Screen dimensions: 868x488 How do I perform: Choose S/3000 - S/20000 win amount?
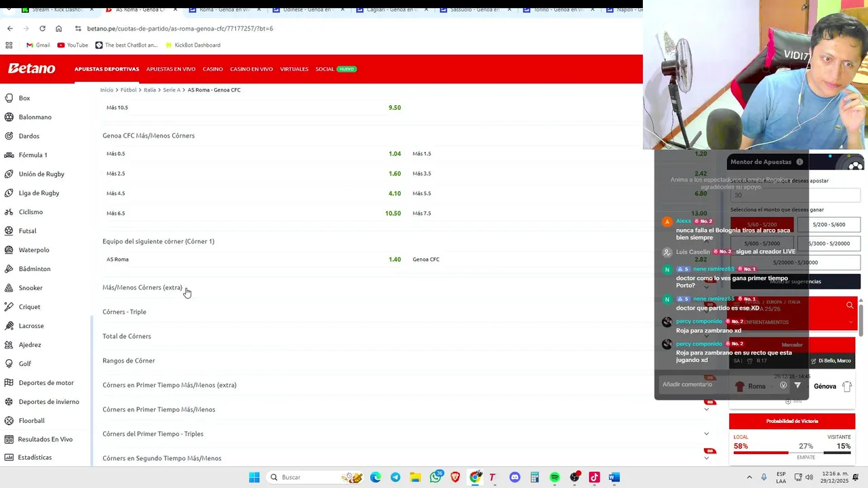pos(829,243)
